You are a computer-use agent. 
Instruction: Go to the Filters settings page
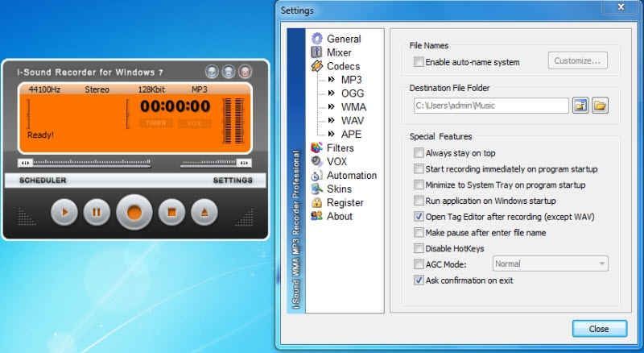[x=340, y=147]
